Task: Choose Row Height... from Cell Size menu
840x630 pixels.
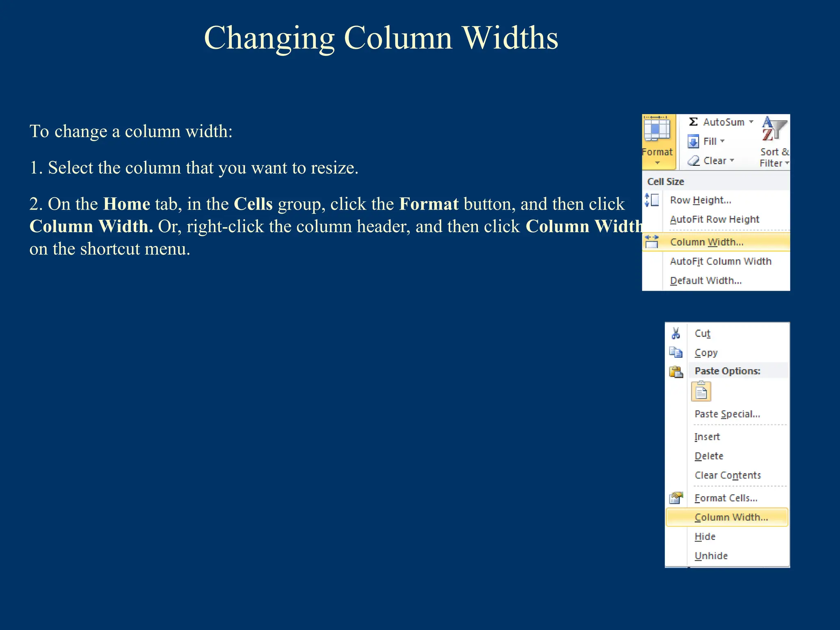Action: pos(716,200)
